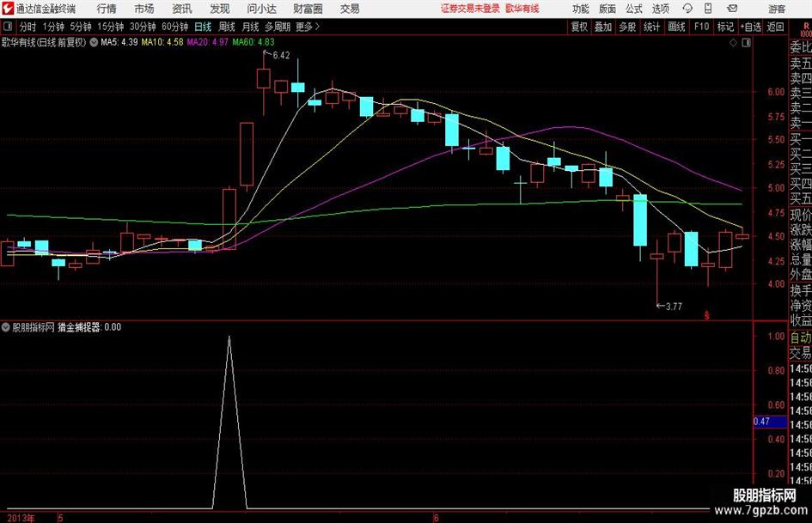
Task: Click the 游客 guest account label
Action: coord(777,9)
